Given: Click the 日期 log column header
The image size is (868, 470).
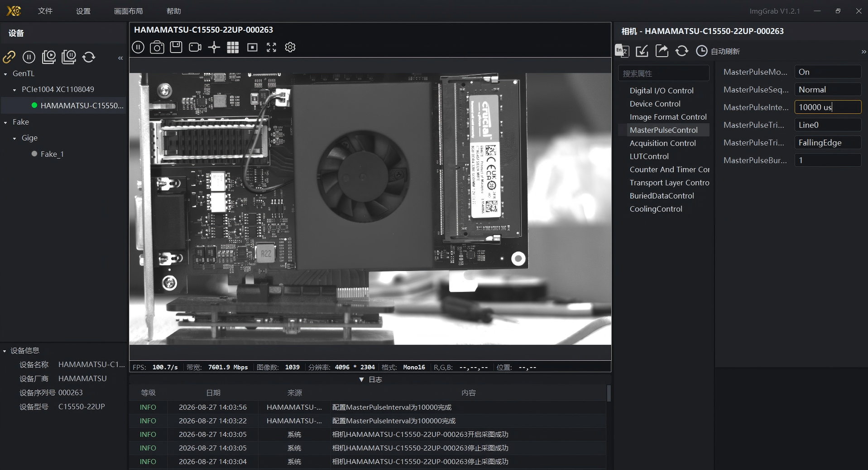Looking at the screenshot, I should tap(213, 393).
